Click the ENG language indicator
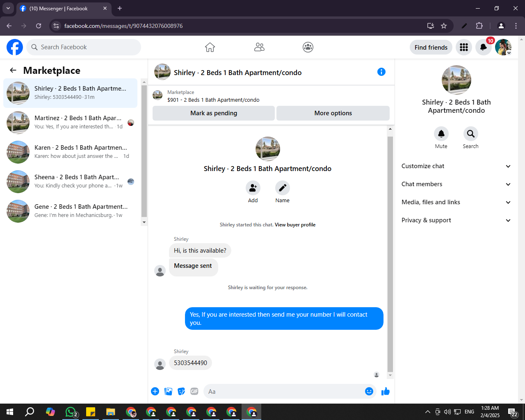Image resolution: width=525 pixels, height=420 pixels. click(x=470, y=412)
